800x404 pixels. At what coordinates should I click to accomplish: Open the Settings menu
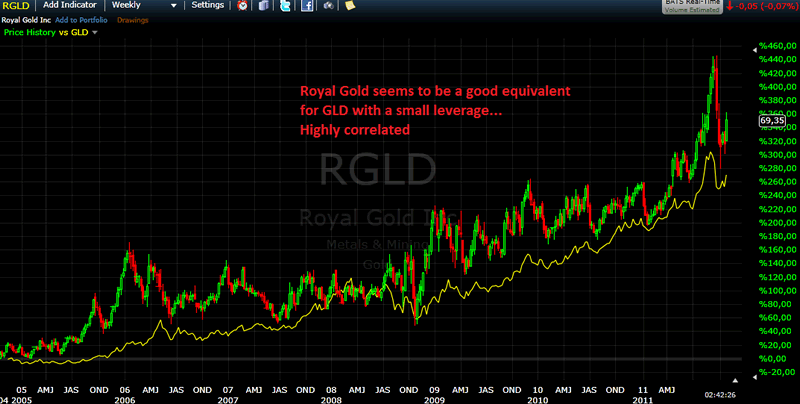[208, 5]
